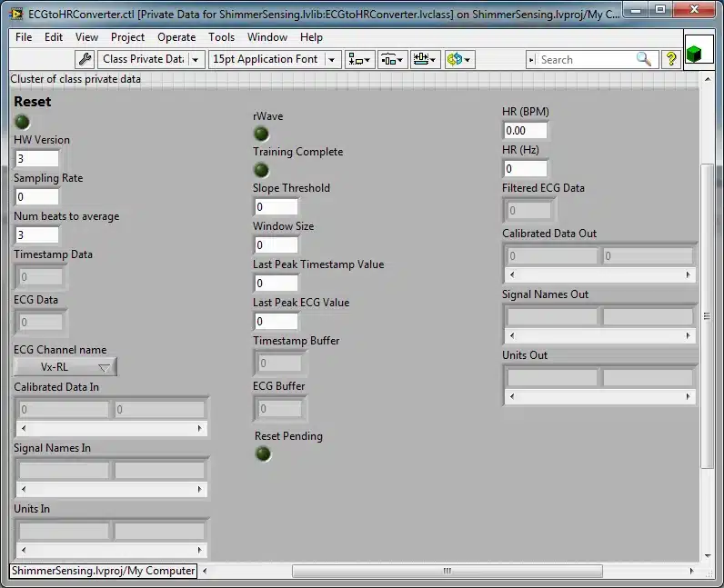Click vertical scrollbar up arrow

708,79
